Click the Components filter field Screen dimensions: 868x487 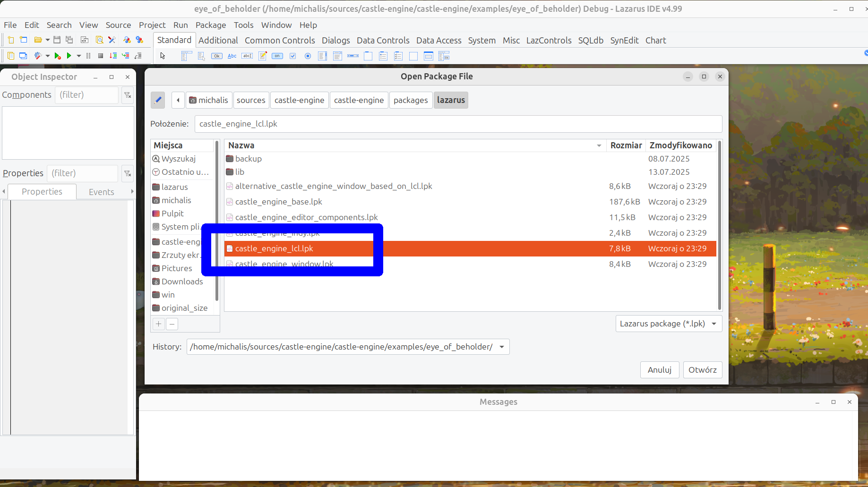[x=87, y=95]
